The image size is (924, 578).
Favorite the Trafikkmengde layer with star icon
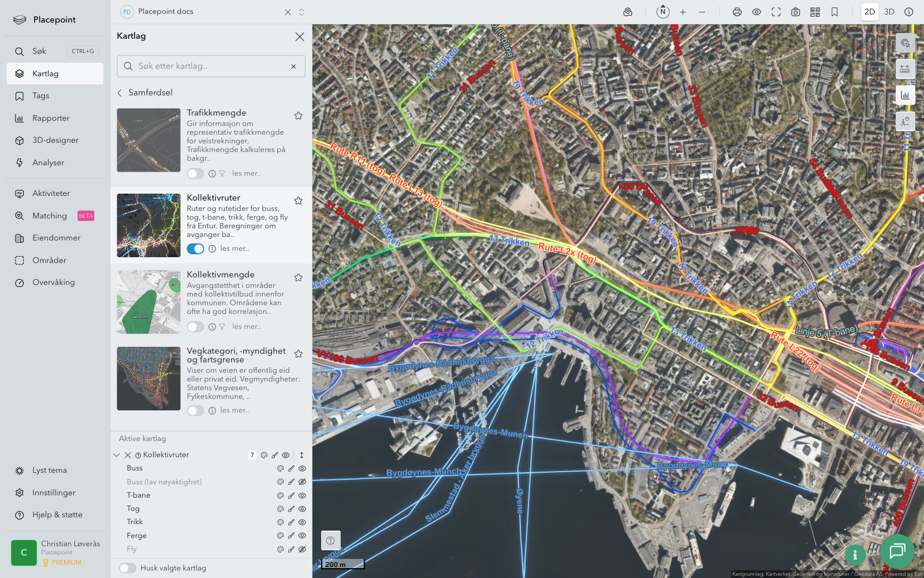pos(299,116)
